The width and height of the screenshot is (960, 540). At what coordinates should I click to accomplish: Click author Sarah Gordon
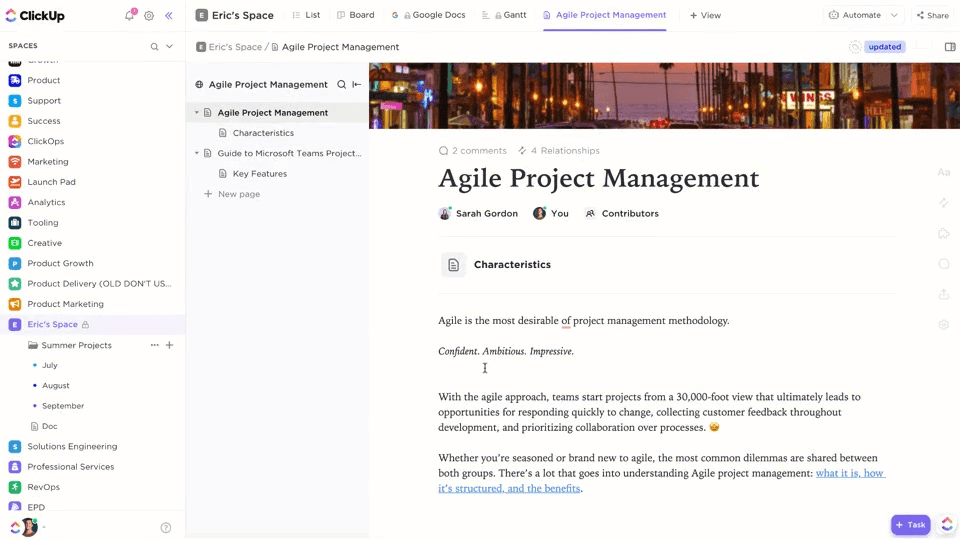coord(478,214)
